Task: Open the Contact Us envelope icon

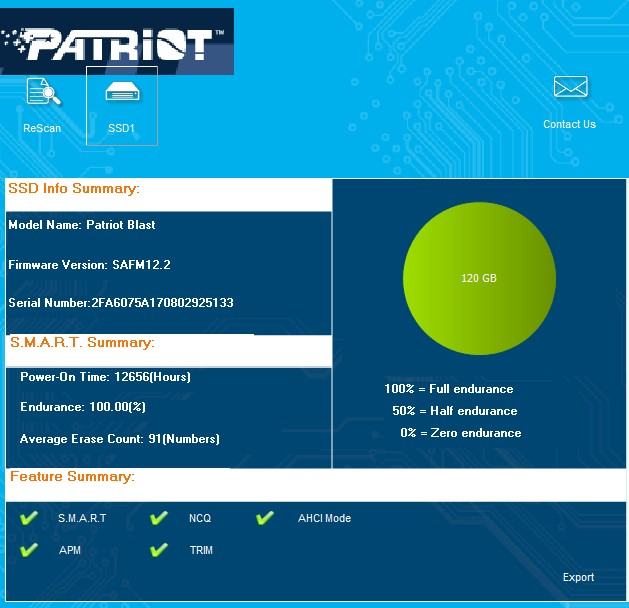Action: pos(570,86)
